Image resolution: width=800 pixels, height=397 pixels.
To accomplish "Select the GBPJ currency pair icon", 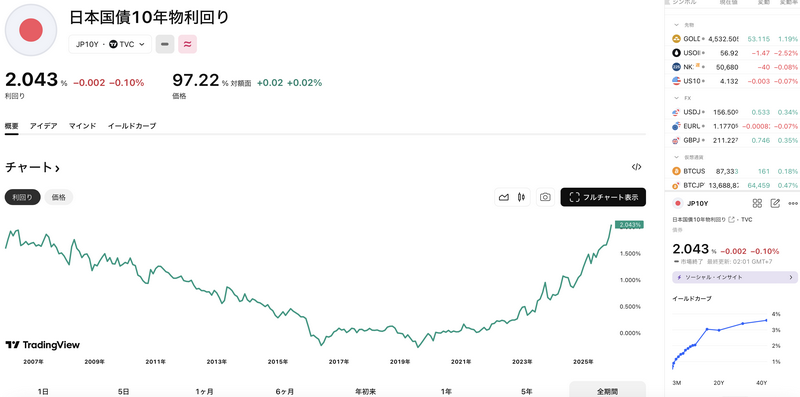I will (677, 140).
